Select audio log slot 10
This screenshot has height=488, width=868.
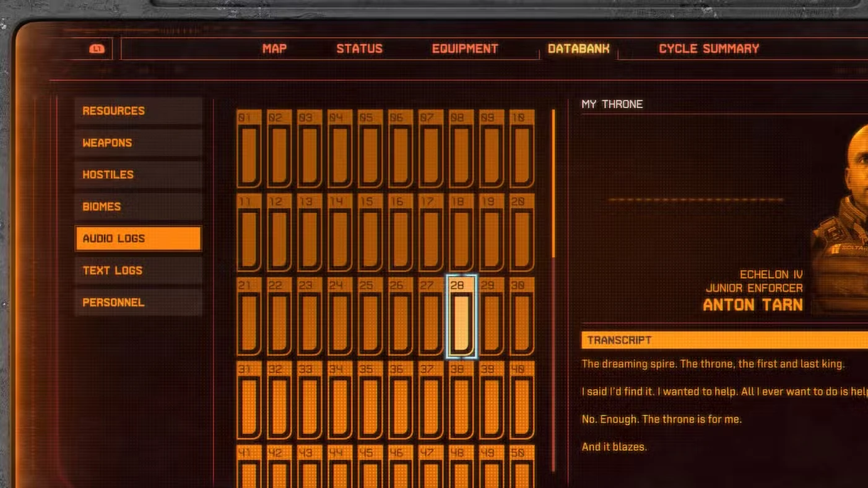[x=522, y=149]
